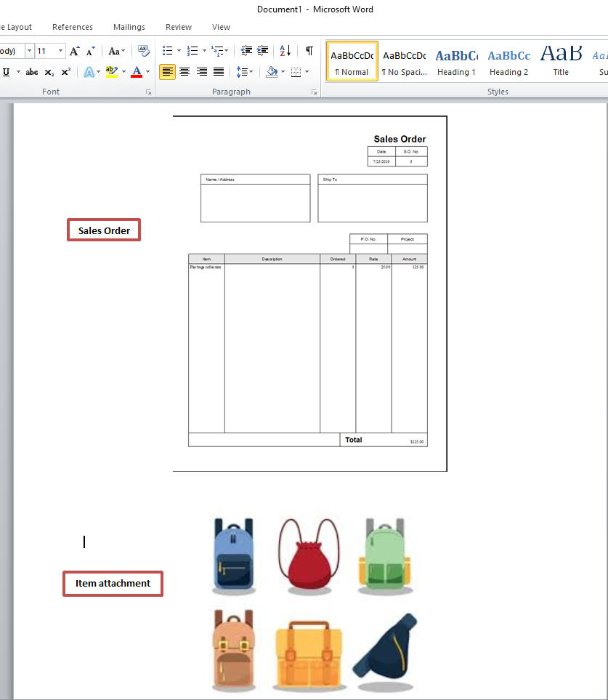
Task: Toggle Superscript formatting
Action: click(65, 72)
